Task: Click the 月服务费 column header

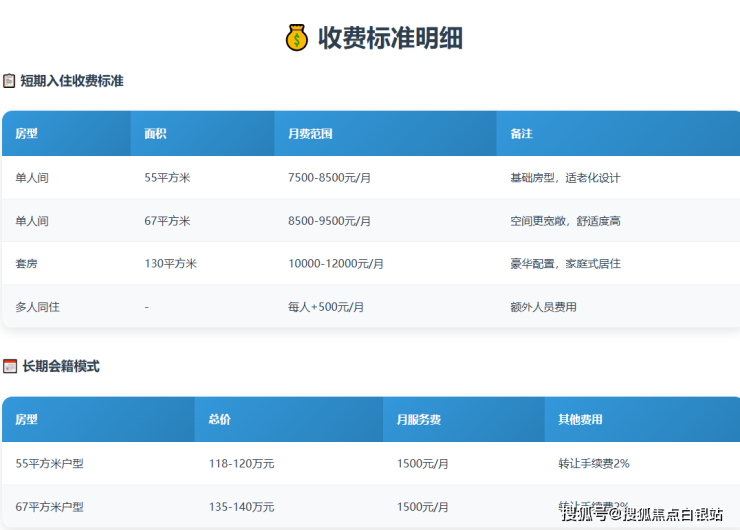Action: 418,419
